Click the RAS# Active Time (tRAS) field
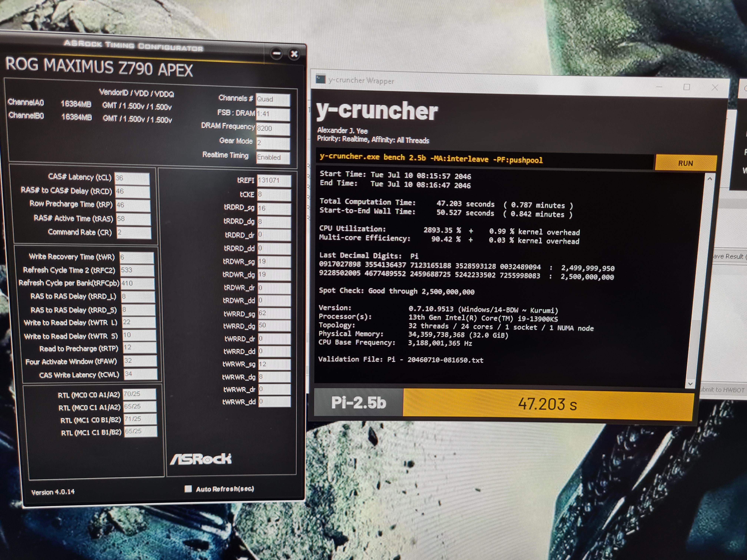Screen dimensions: 747x560 pos(133,219)
